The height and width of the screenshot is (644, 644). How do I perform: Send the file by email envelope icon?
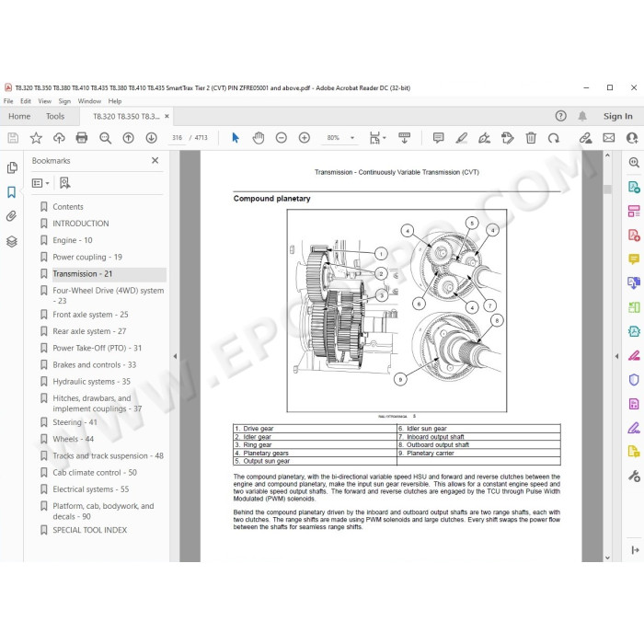pos(609,138)
